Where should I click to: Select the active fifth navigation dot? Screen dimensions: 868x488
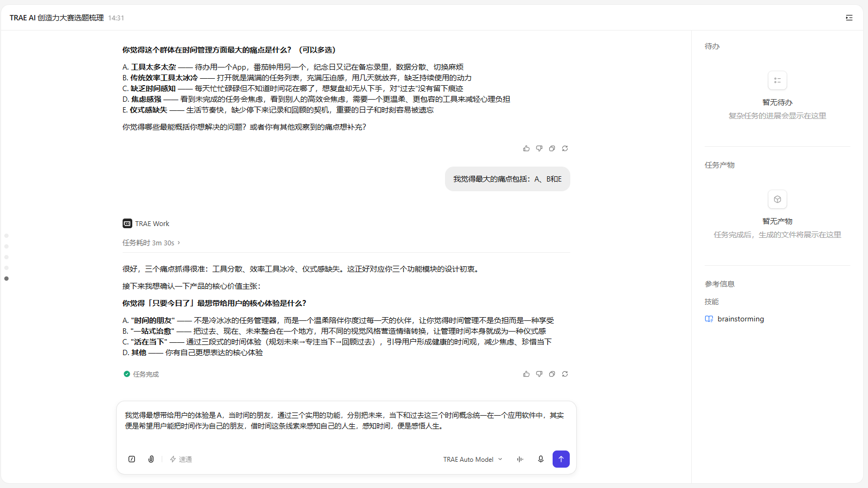pos(6,279)
